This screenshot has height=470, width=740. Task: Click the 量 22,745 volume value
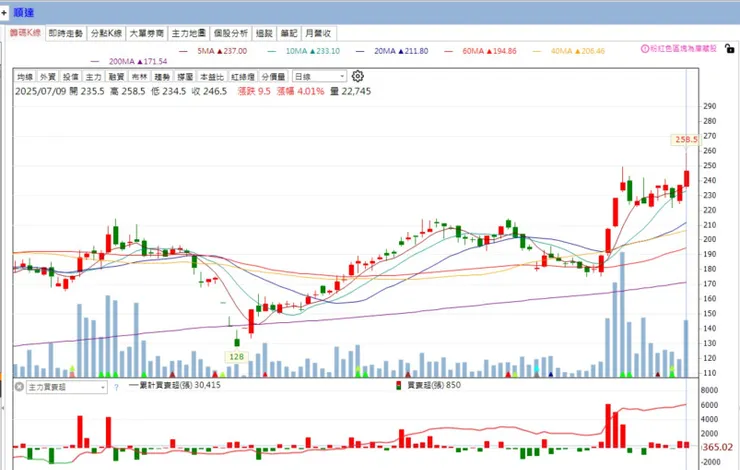(x=351, y=91)
